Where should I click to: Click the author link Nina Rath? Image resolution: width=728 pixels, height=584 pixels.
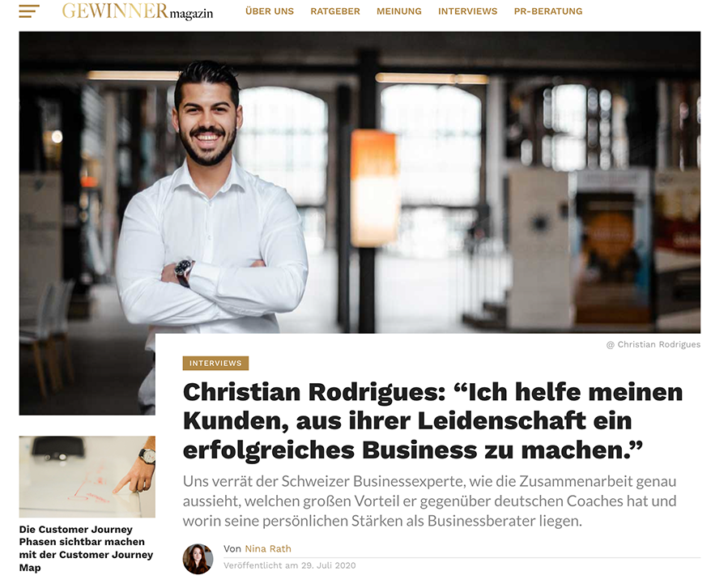click(x=268, y=548)
